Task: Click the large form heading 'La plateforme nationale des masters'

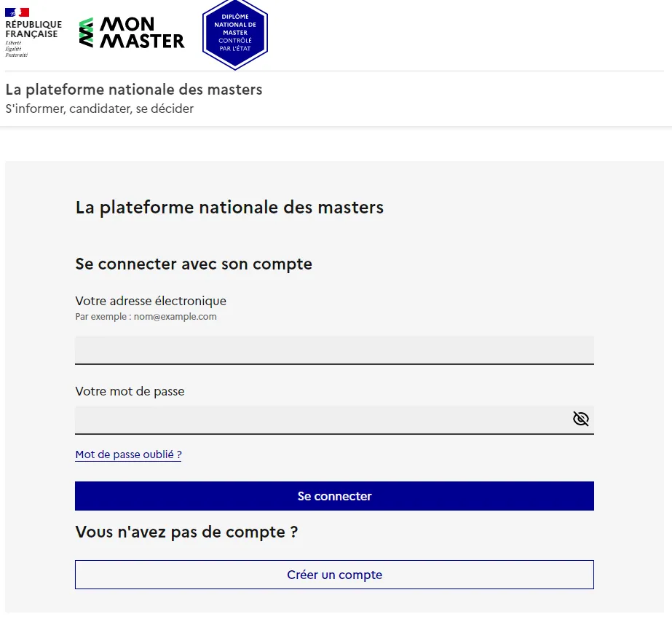Action: point(229,208)
